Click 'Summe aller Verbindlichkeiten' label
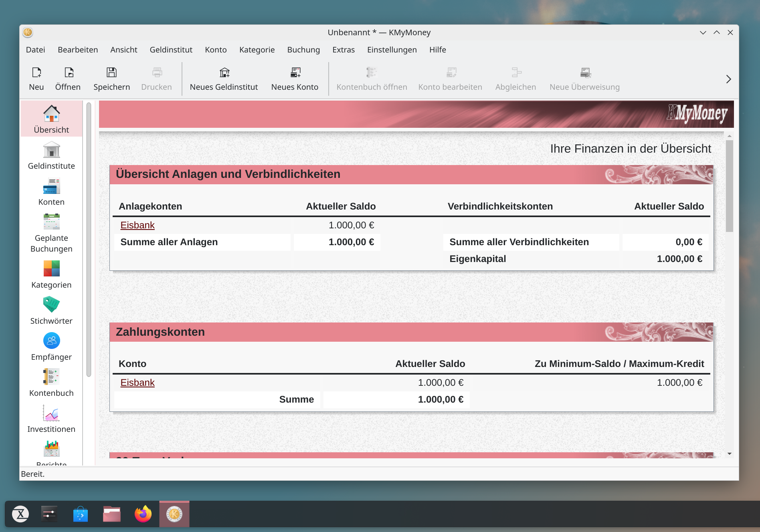Screen dimensions: 760x532 (x=519, y=242)
